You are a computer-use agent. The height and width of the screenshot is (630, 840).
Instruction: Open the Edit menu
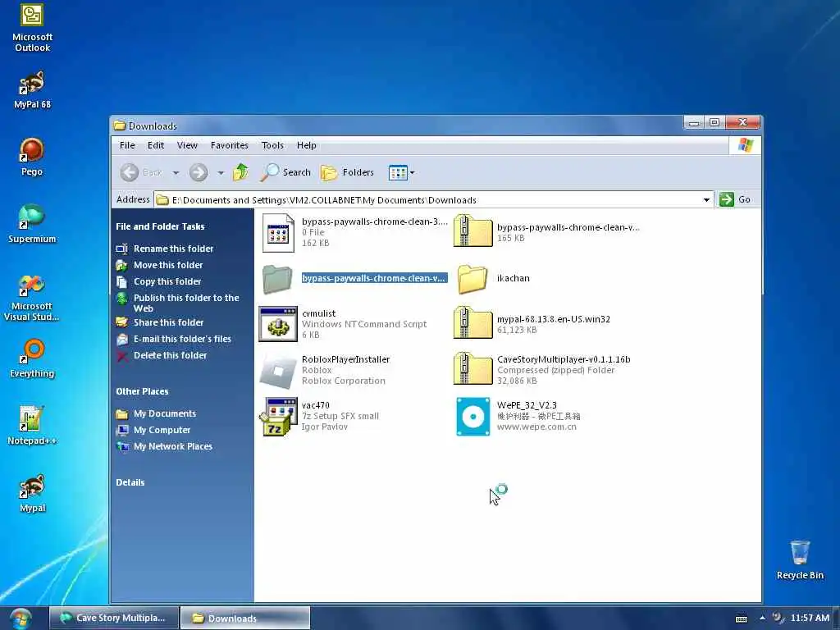click(x=156, y=145)
